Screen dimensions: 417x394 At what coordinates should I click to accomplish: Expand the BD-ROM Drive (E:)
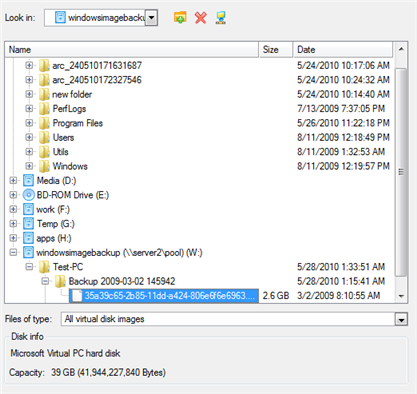point(13,195)
